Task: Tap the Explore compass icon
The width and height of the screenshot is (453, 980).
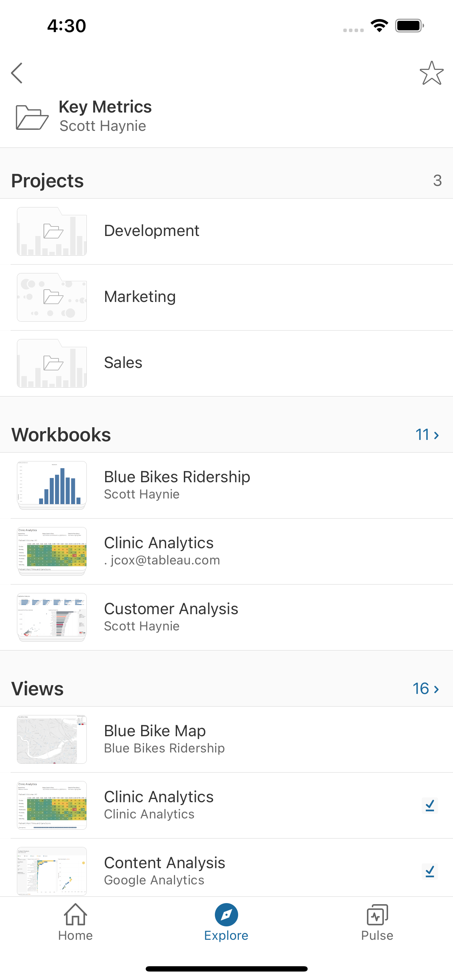Action: tap(226, 915)
